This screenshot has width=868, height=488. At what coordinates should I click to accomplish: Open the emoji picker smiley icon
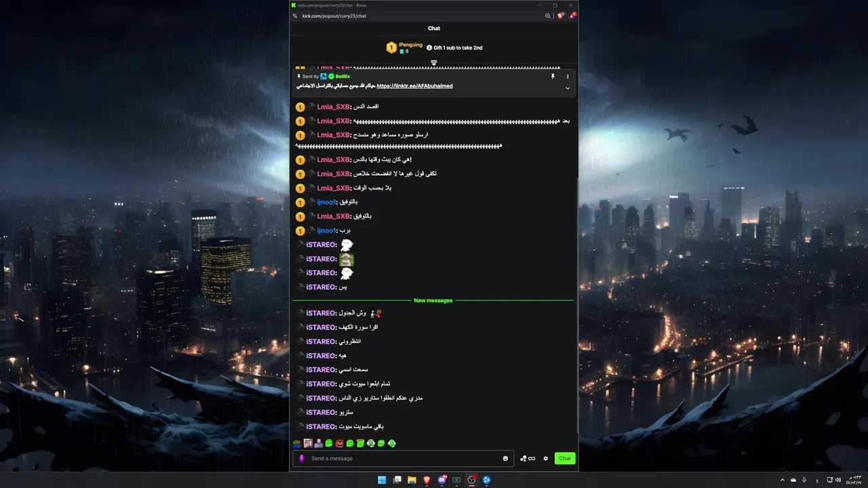505,458
